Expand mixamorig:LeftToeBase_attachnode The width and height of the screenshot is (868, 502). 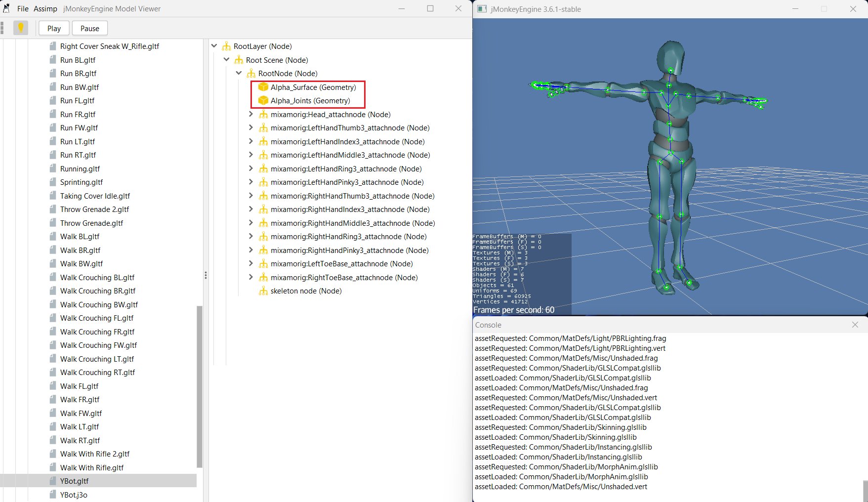coord(251,263)
